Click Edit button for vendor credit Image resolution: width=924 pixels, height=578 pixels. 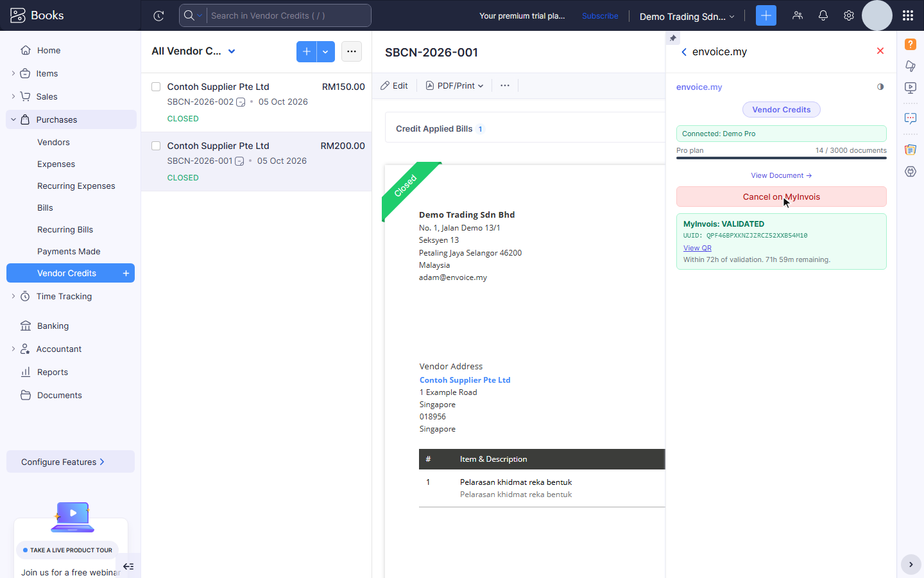point(394,85)
